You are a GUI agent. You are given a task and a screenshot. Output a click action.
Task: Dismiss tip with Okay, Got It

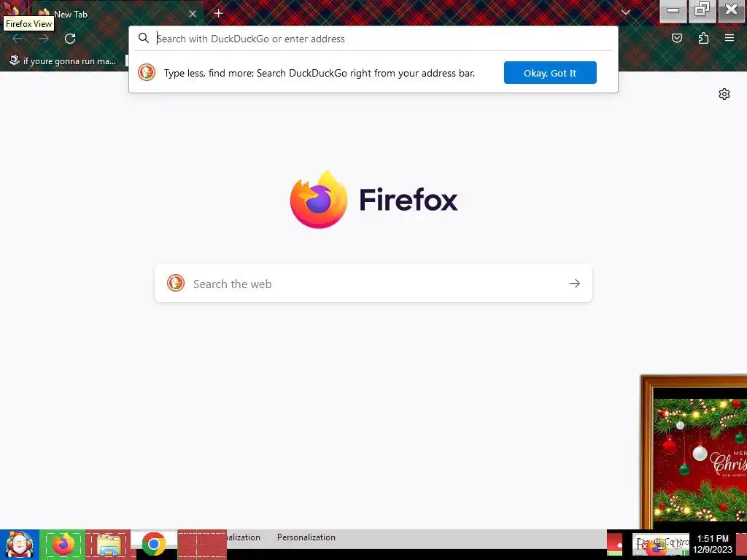(x=550, y=72)
